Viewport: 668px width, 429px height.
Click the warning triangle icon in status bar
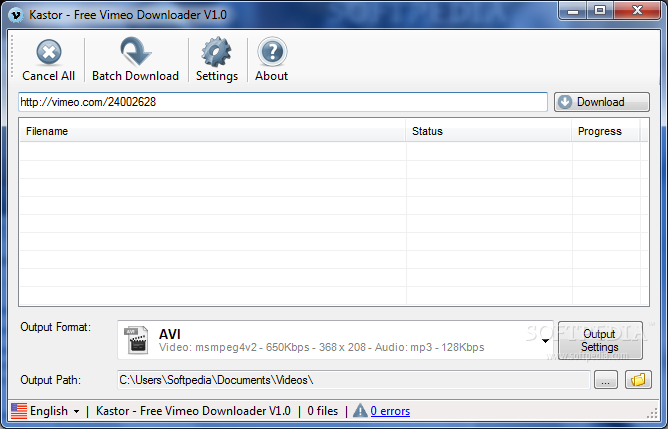coord(360,411)
